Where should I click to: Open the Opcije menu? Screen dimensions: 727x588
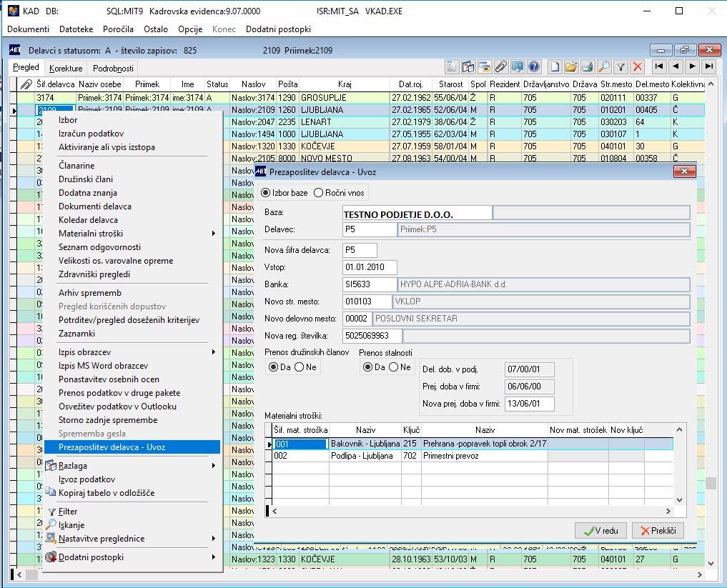click(190, 29)
